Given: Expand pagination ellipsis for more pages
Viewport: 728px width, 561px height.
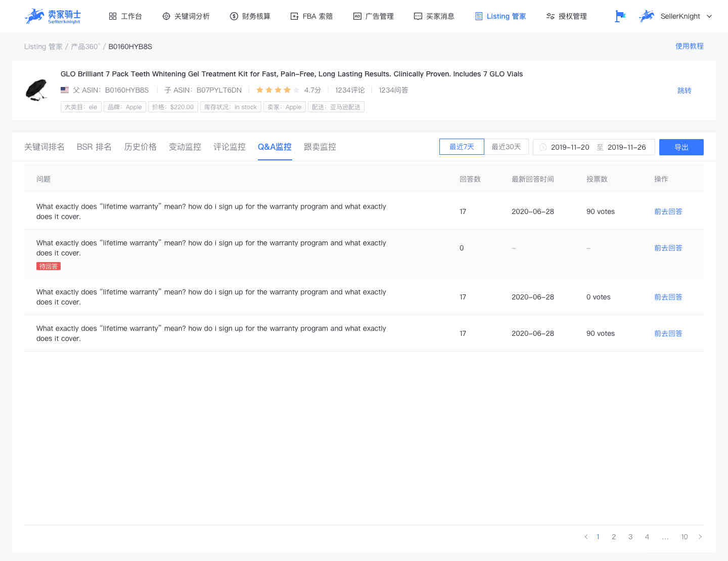Looking at the screenshot, I should [x=665, y=537].
